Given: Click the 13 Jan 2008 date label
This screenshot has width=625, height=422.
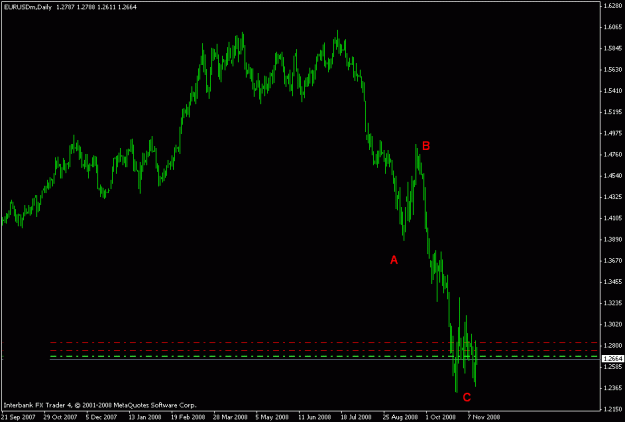Looking at the screenshot, I should click(x=144, y=417).
